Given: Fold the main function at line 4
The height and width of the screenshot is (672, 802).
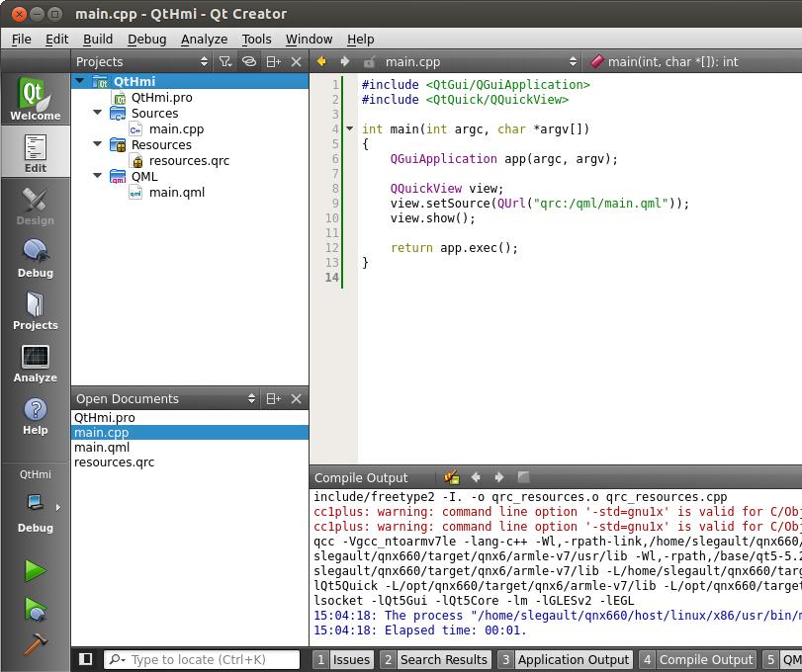Looking at the screenshot, I should pyautogui.click(x=350, y=128).
